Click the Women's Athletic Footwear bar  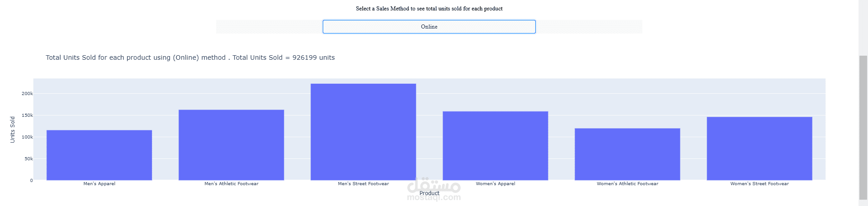pyautogui.click(x=627, y=154)
